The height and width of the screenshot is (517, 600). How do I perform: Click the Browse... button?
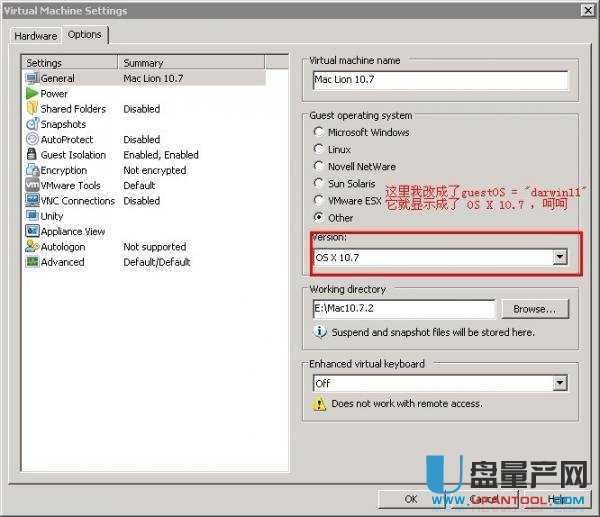(x=534, y=309)
